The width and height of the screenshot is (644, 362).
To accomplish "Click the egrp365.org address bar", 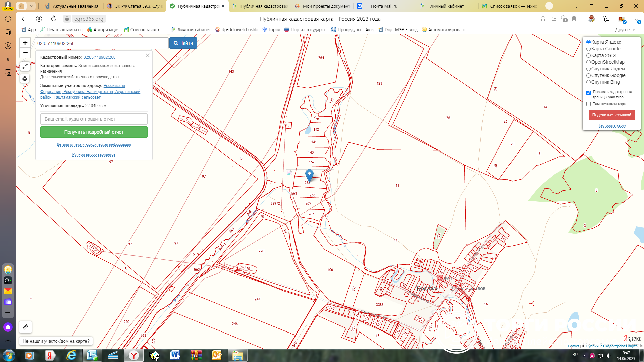I will click(89, 19).
